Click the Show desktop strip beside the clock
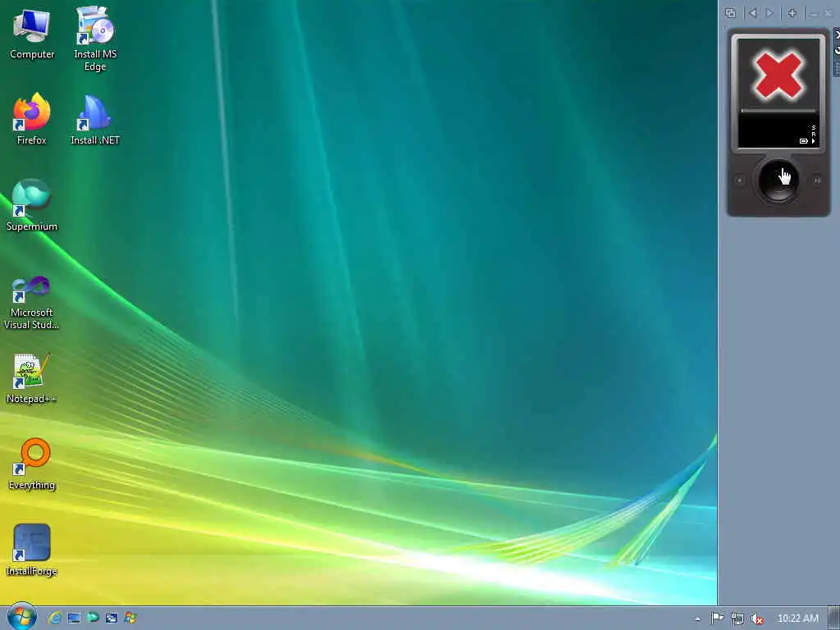This screenshot has width=840, height=630. [834, 619]
